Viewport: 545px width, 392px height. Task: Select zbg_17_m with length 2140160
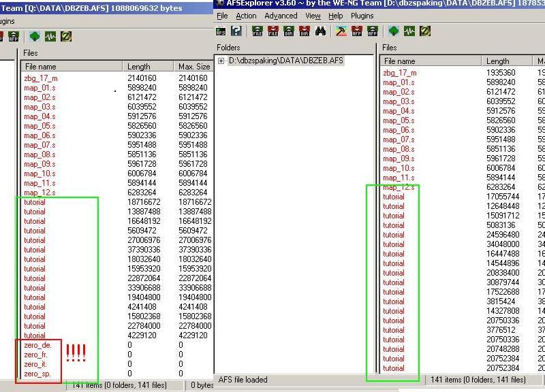click(41, 78)
